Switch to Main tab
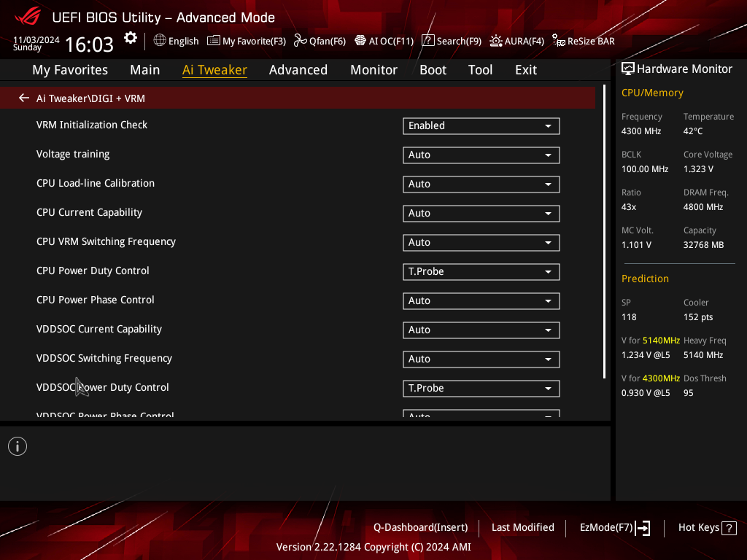Viewport: 747px width, 560px height. [x=145, y=70]
